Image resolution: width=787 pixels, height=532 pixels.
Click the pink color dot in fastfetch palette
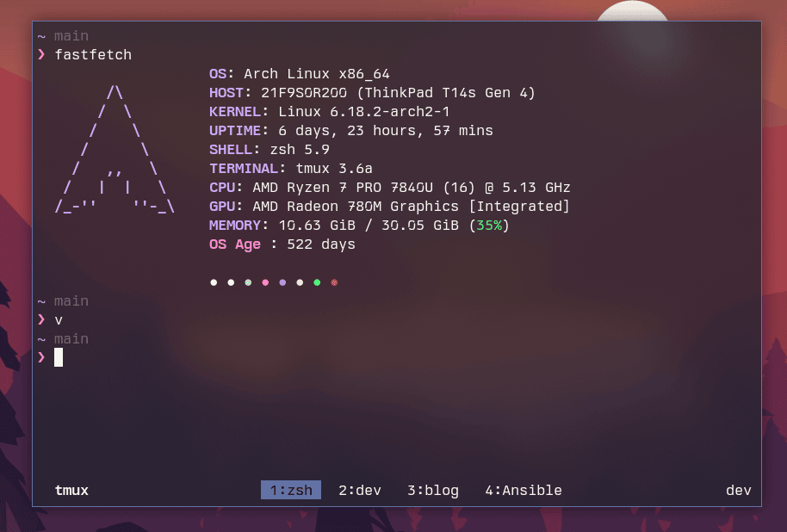point(265,281)
